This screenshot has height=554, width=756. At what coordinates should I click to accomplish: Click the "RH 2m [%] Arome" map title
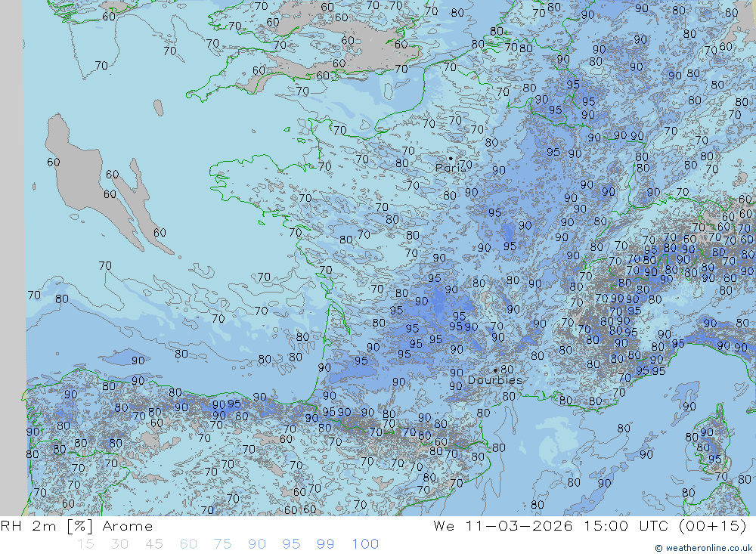pos(76,526)
